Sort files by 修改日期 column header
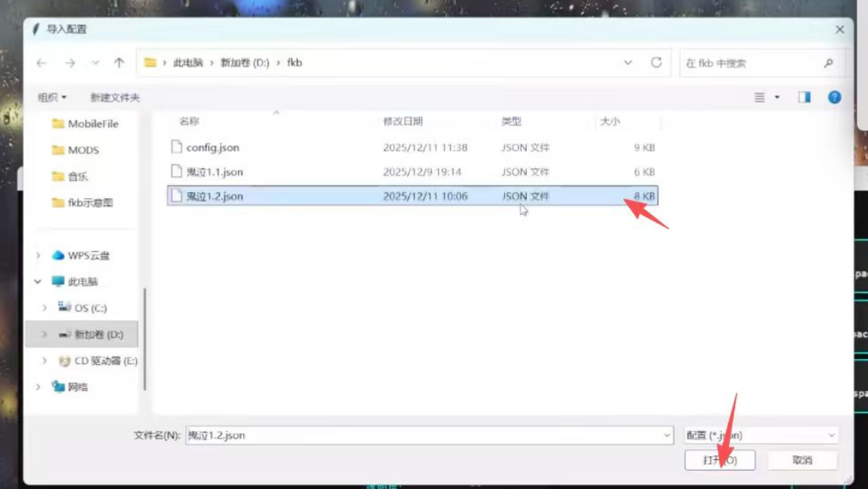 [x=403, y=122]
